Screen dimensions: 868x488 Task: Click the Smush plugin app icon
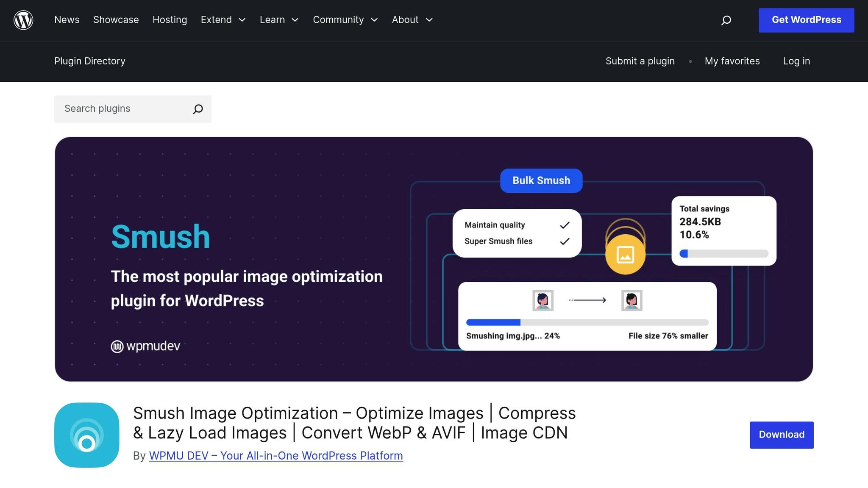point(87,435)
